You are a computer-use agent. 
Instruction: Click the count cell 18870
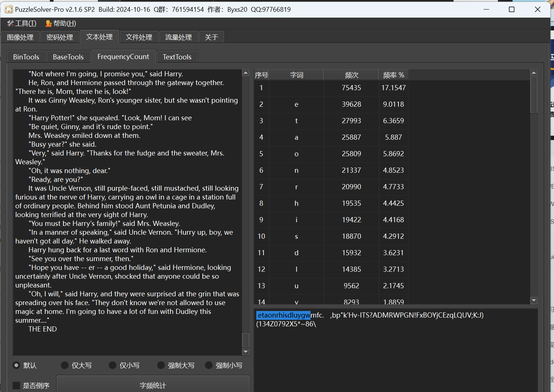(x=351, y=236)
